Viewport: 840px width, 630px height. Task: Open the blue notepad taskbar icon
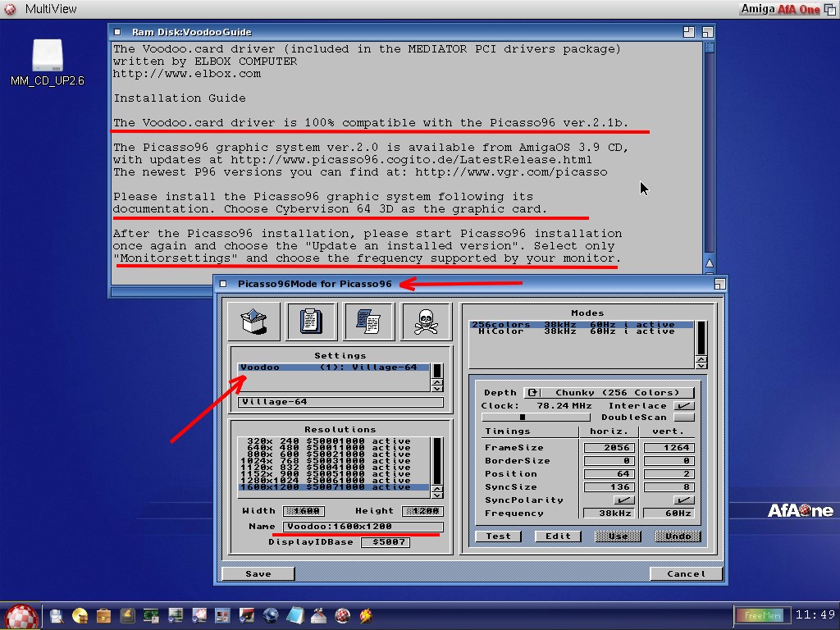(294, 616)
